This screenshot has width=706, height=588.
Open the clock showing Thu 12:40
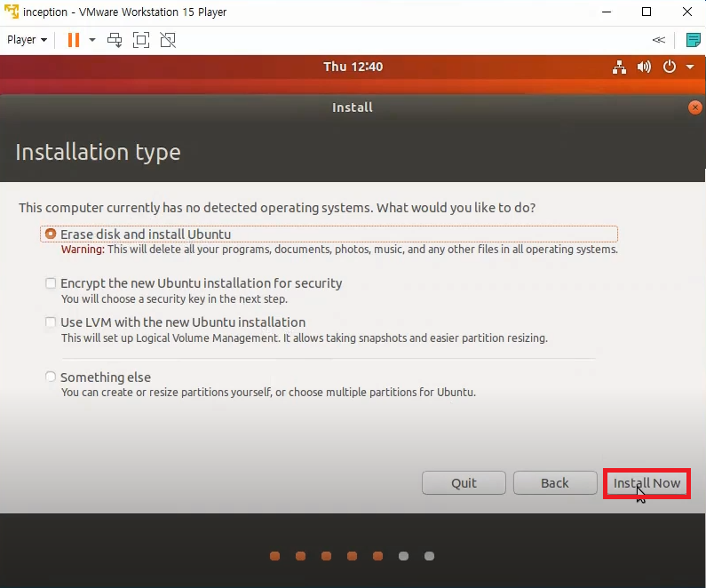pos(353,67)
